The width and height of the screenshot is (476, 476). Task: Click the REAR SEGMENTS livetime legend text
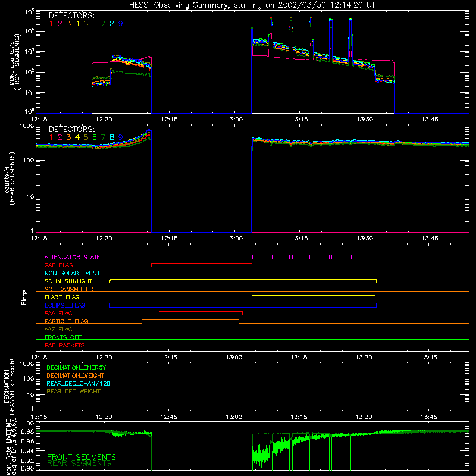point(79,464)
